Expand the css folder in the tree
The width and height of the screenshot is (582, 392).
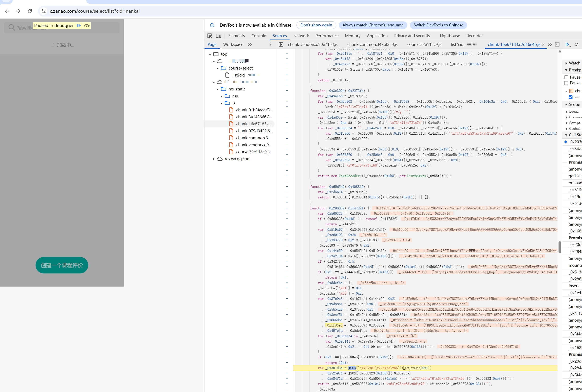click(221, 96)
